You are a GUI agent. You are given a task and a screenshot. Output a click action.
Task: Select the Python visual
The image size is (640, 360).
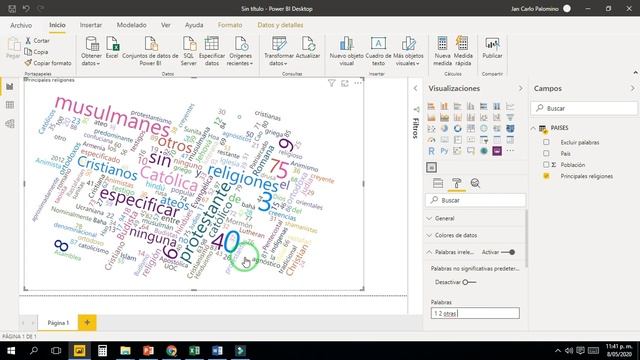[x=444, y=151]
